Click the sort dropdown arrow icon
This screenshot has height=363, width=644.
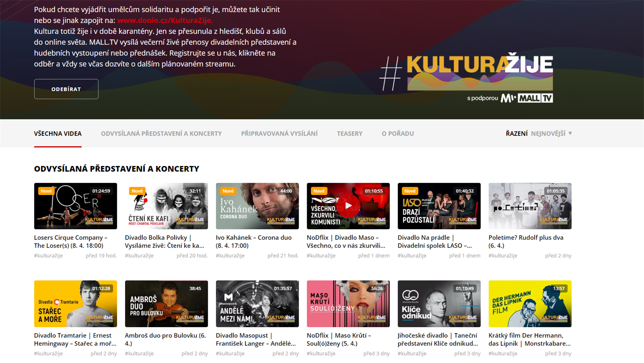click(570, 133)
